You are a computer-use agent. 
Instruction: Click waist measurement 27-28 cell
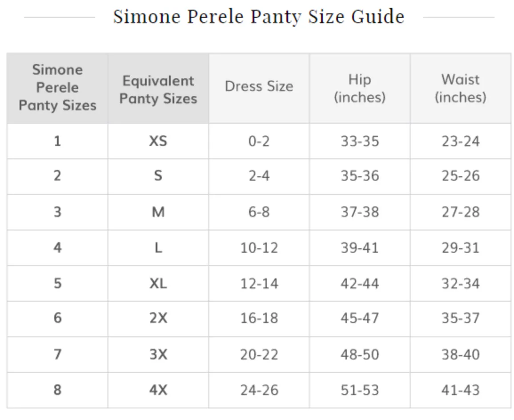pyautogui.click(x=460, y=212)
